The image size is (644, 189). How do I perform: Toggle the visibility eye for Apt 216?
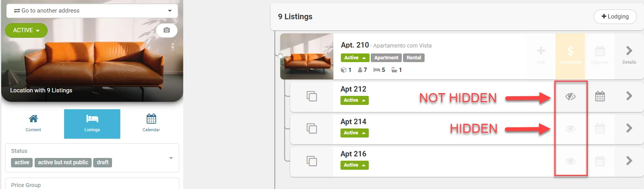[x=570, y=161]
